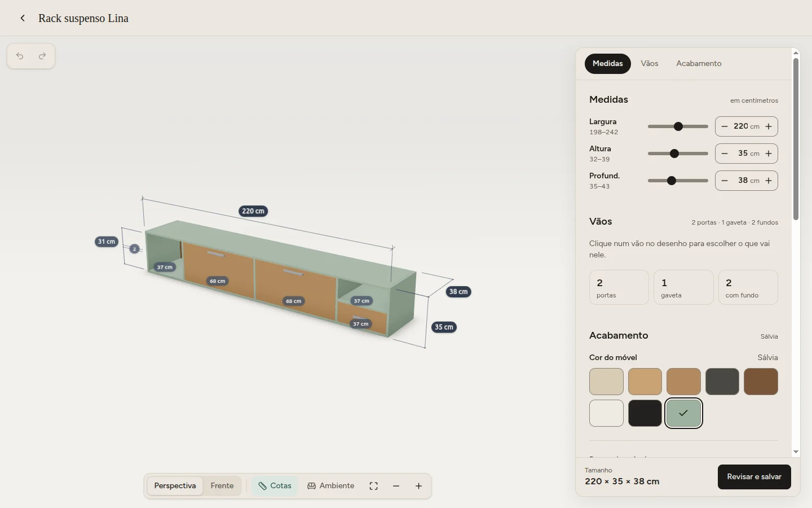Image resolution: width=812 pixels, height=508 pixels.
Task: Choose the black furniture color swatch
Action: pos(645,413)
